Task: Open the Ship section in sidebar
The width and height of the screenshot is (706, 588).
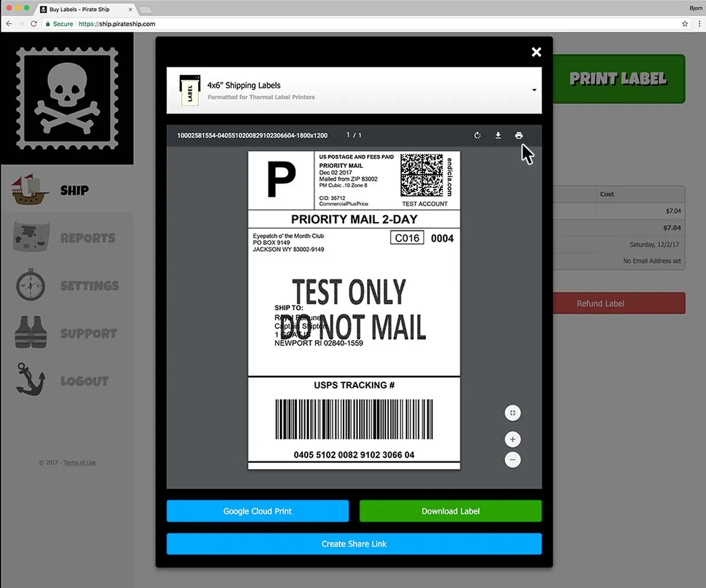Action: click(x=66, y=190)
